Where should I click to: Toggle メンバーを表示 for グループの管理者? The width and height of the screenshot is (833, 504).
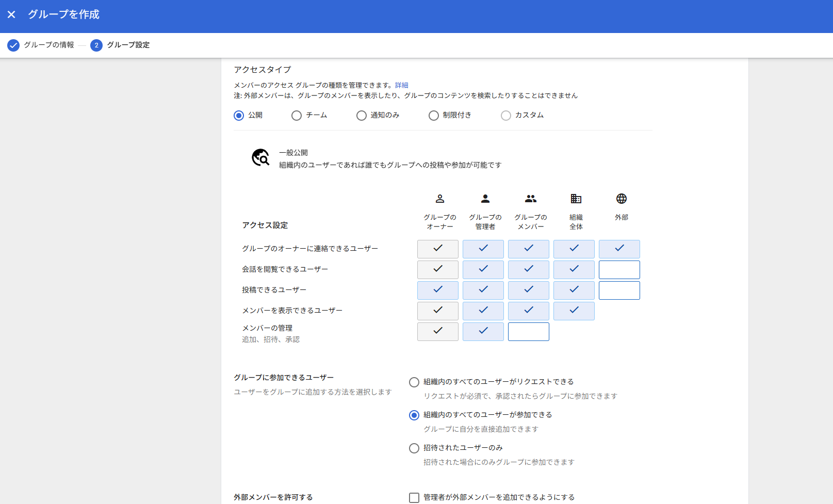(483, 311)
